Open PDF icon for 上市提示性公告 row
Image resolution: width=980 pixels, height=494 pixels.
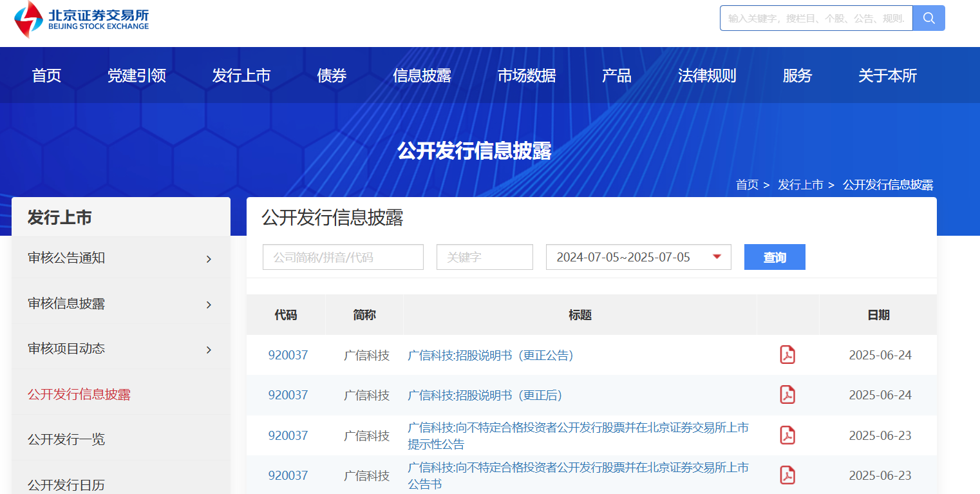(x=787, y=435)
